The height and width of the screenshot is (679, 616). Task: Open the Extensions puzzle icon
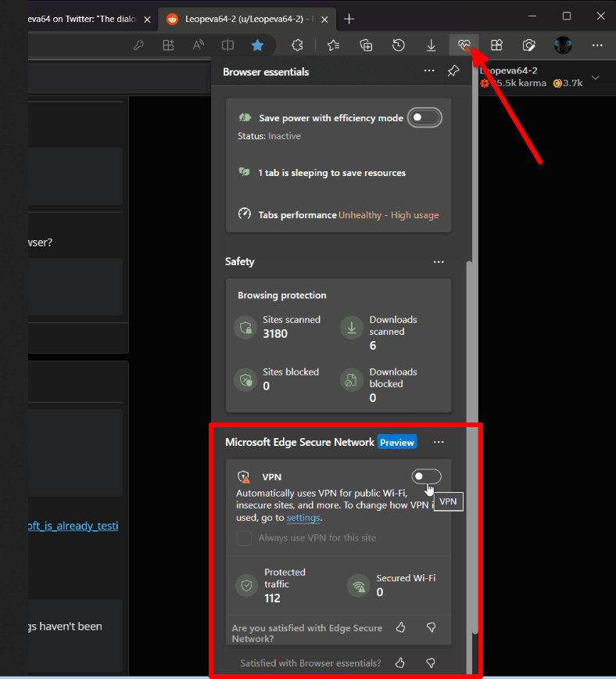[x=297, y=45]
